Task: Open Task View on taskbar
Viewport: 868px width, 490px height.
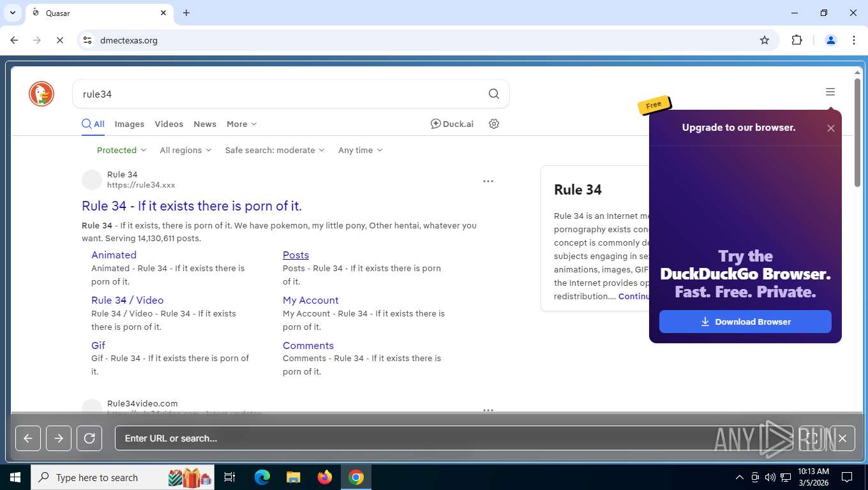Action: tap(230, 477)
